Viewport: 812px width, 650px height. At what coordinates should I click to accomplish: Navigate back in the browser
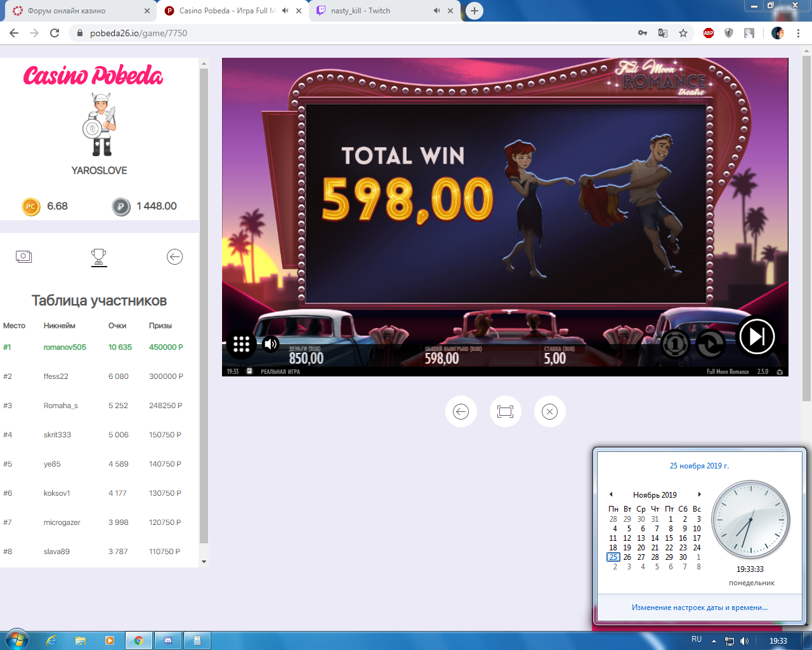14,33
